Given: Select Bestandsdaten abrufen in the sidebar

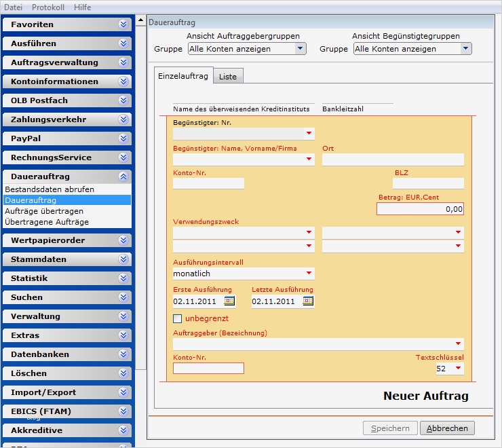Looking at the screenshot, I should (67, 189).
